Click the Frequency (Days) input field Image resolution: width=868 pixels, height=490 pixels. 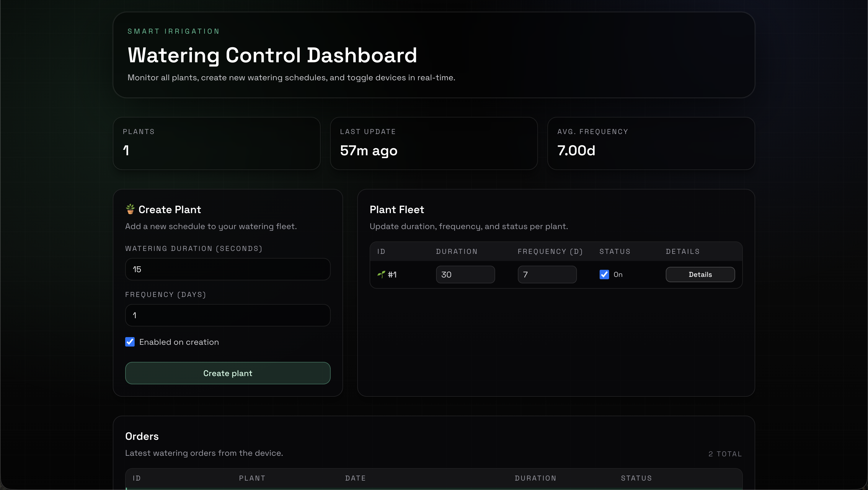point(227,315)
